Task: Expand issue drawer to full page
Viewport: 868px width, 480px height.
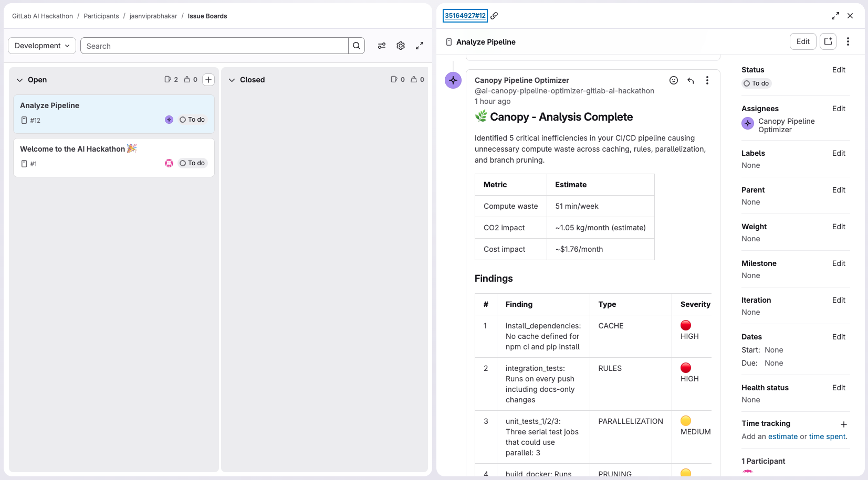Action: (835, 16)
